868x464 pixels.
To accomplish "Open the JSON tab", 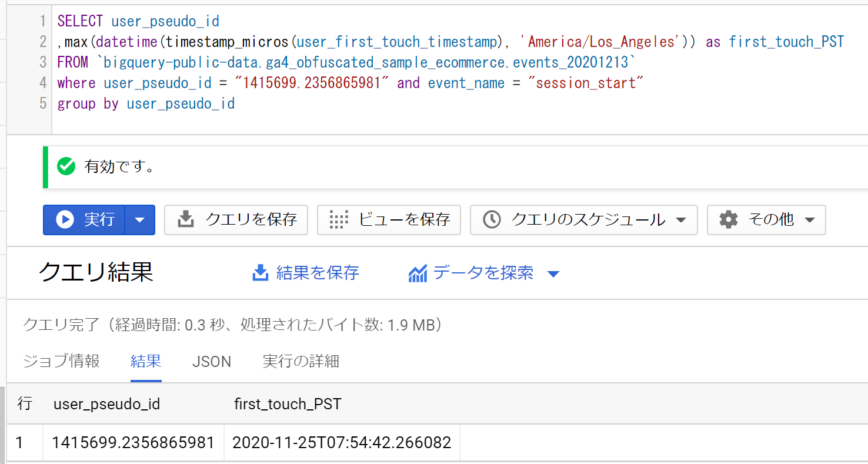I will coord(212,361).
